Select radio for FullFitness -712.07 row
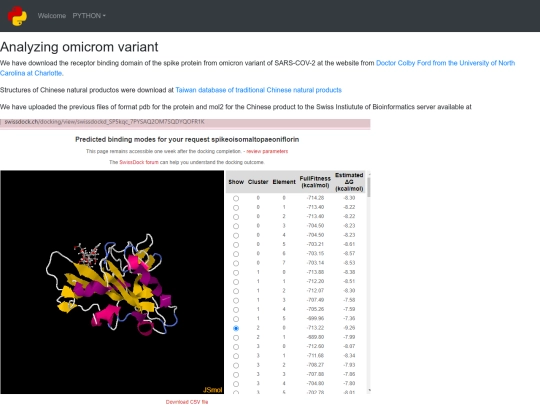Image resolution: width=540 pixels, height=405 pixels. click(x=236, y=291)
